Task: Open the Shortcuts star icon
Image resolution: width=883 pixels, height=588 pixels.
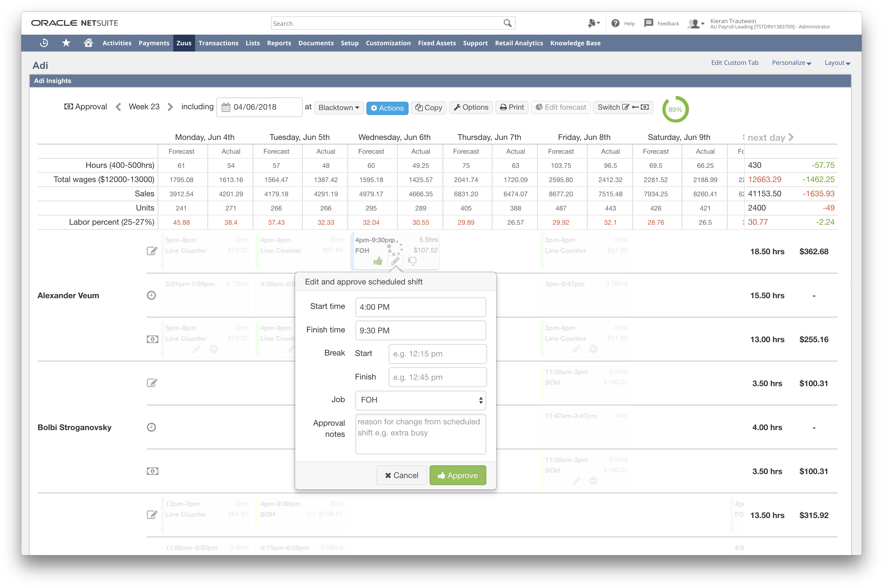Action: pos(66,43)
